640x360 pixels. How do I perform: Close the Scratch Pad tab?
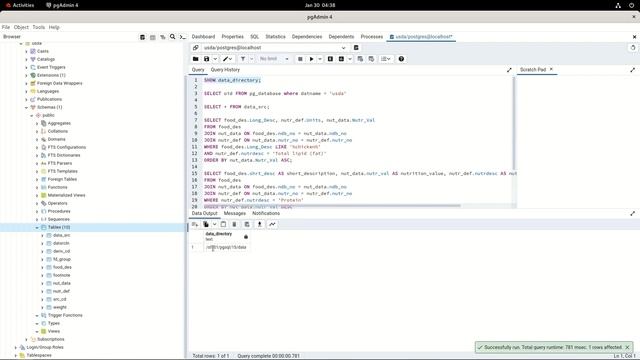point(551,69)
